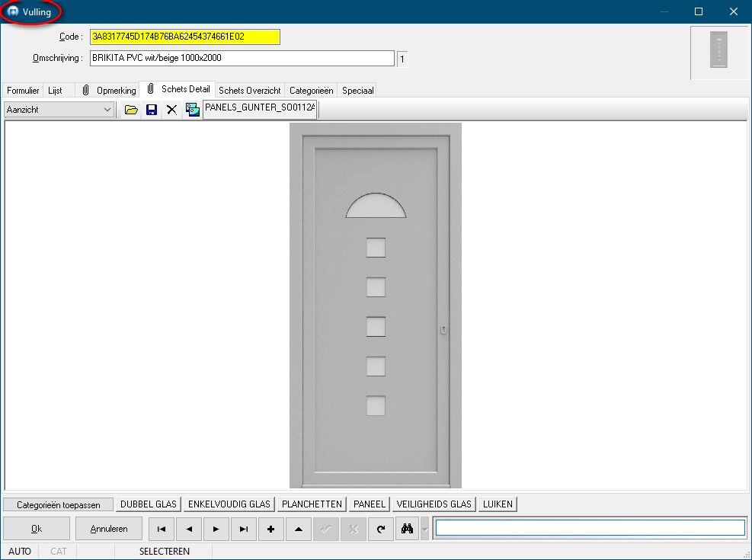The image size is (752, 560).
Task: Open the Aanzicht view dropdown
Action: point(59,110)
